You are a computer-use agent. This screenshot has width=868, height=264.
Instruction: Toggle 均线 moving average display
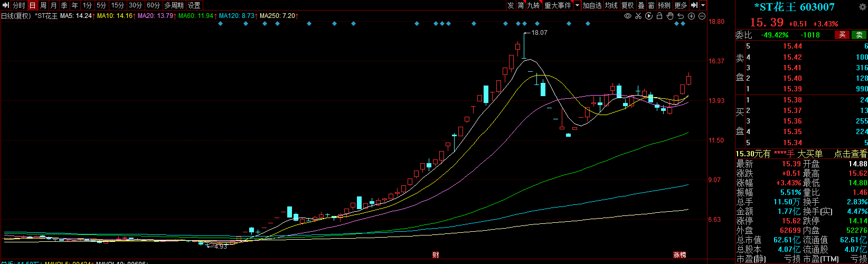[611, 5]
